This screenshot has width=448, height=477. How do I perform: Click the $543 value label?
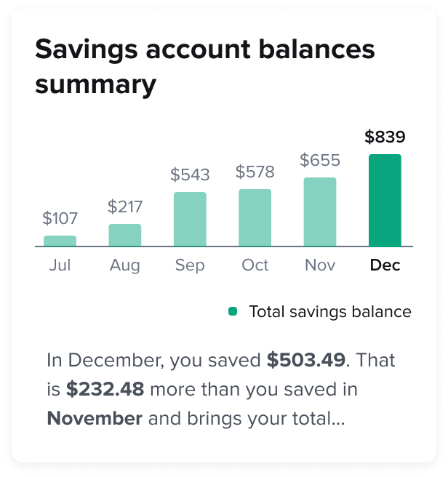click(x=190, y=175)
